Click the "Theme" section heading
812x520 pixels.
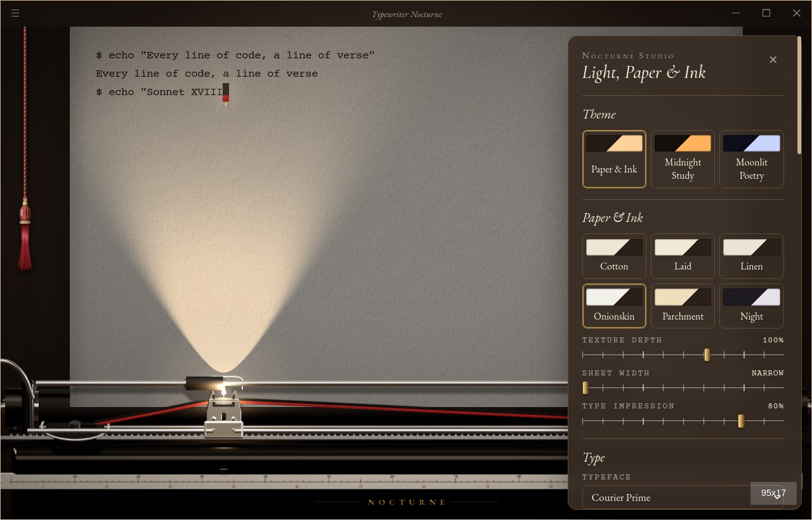tap(599, 114)
